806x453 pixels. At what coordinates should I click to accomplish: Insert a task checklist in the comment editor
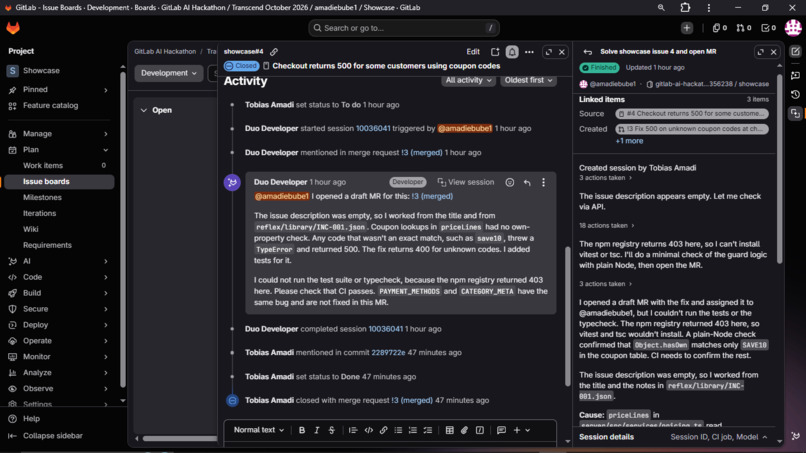coord(428,430)
